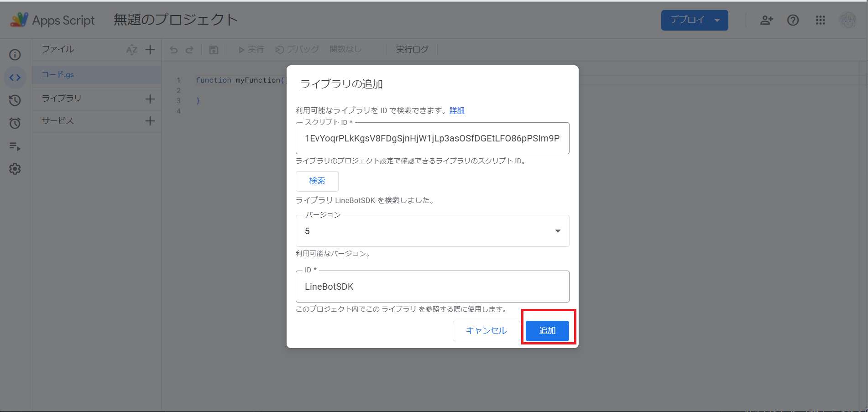View the Executions list
Image resolution: width=868 pixels, height=412 pixels.
15,146
